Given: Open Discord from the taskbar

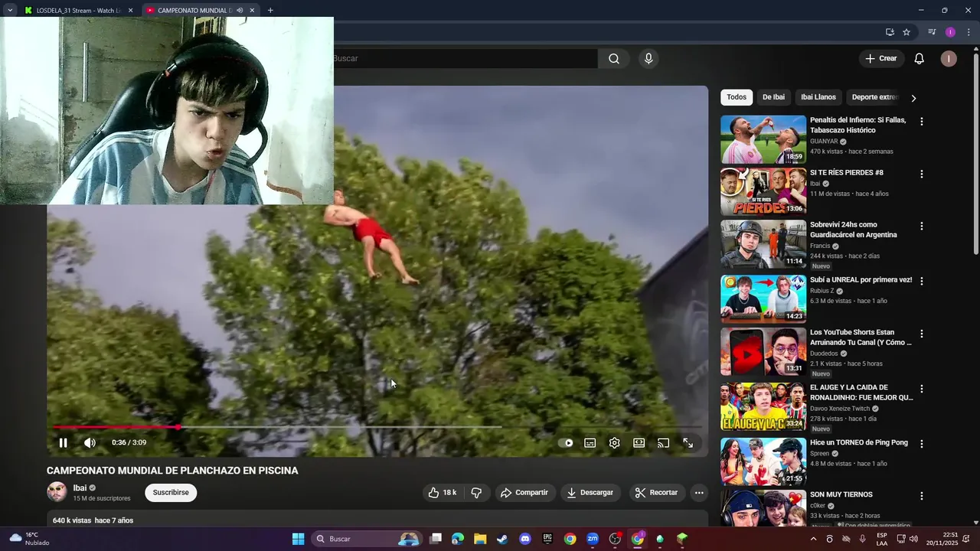Looking at the screenshot, I should click(524, 539).
